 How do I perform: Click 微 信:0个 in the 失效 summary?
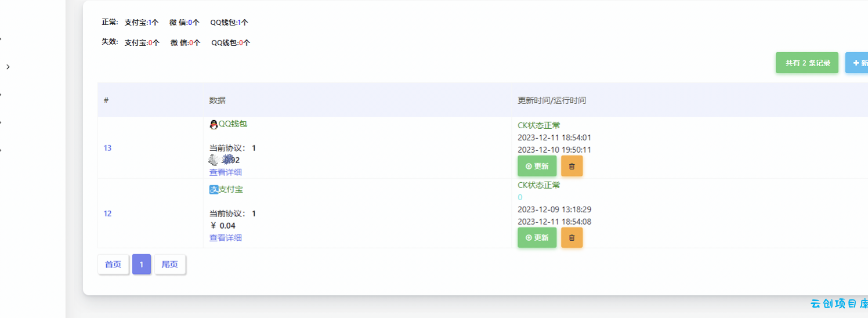coord(186,43)
